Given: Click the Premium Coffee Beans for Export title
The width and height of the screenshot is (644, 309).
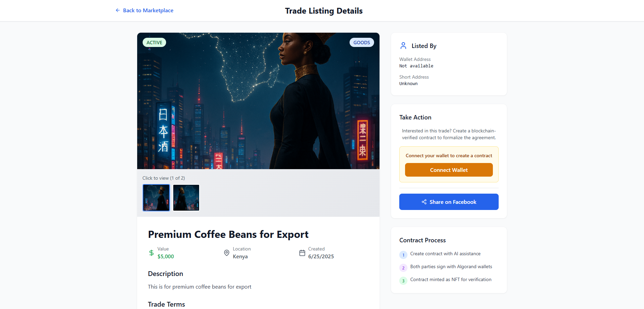Looking at the screenshot, I should pos(228,234).
